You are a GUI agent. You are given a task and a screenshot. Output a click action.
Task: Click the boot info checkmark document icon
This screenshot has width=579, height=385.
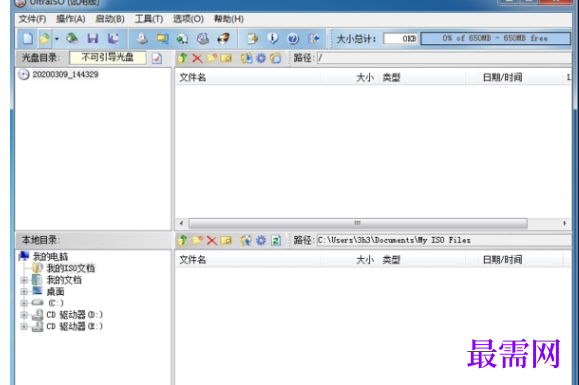coord(157,58)
